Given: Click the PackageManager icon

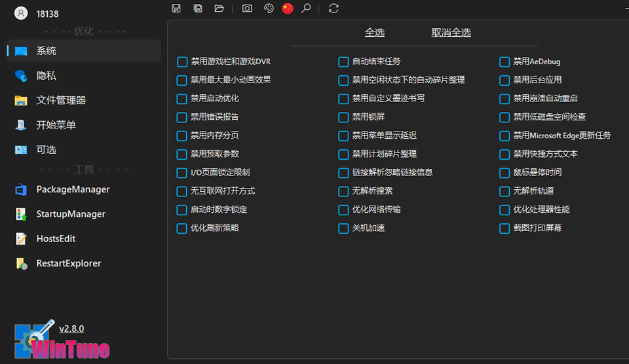Looking at the screenshot, I should click(21, 189).
